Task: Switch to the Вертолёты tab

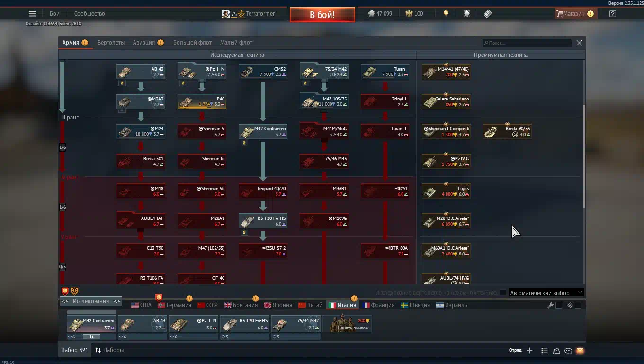Action: 111,43
